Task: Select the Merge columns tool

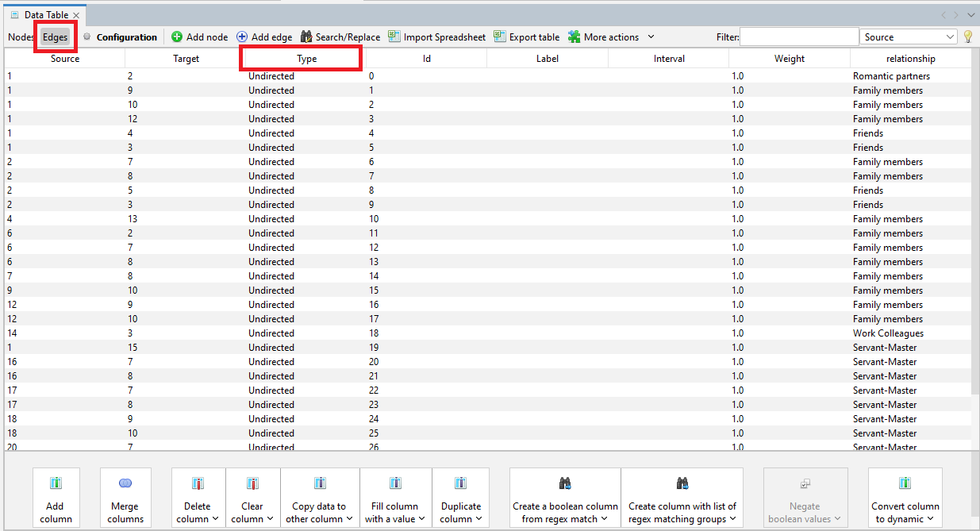Action: [x=125, y=498]
